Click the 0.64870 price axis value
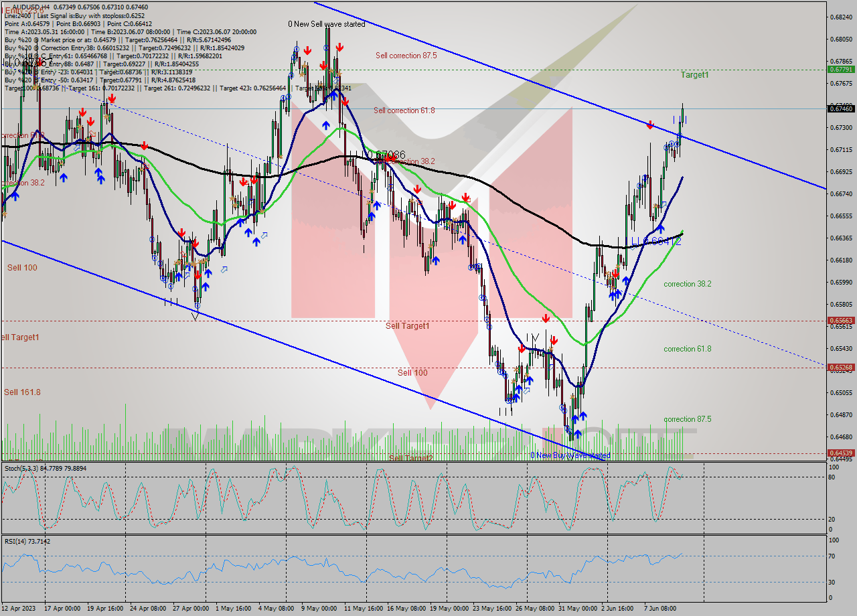 coord(841,414)
